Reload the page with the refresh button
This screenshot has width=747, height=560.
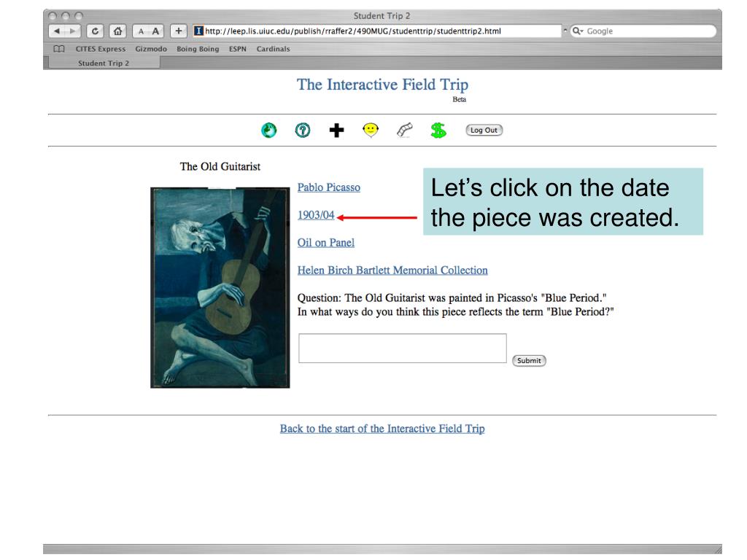pos(95,31)
